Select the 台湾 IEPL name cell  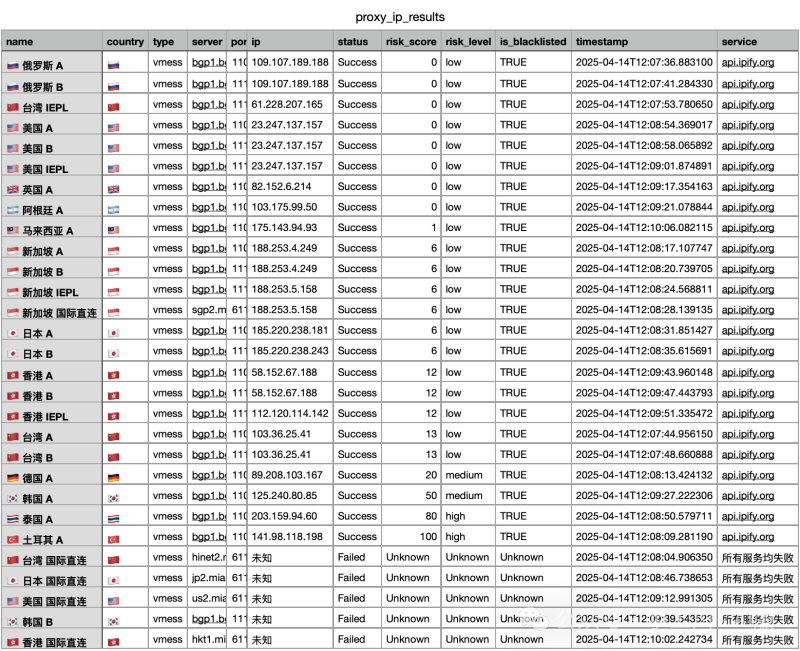[52, 104]
